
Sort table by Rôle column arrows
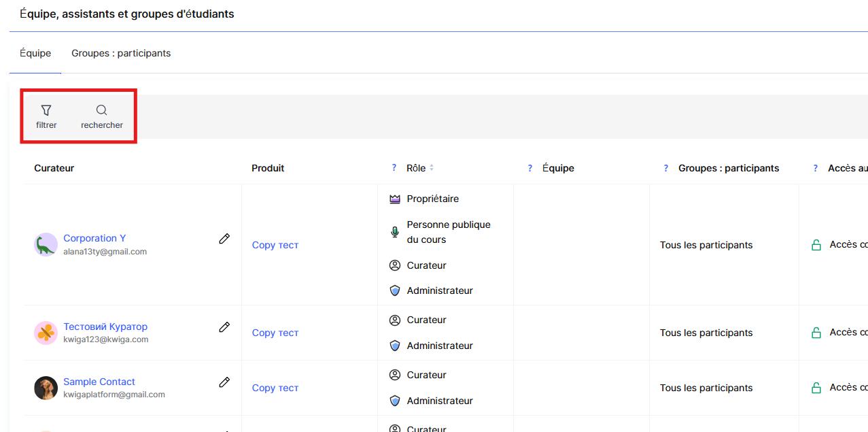(x=432, y=168)
